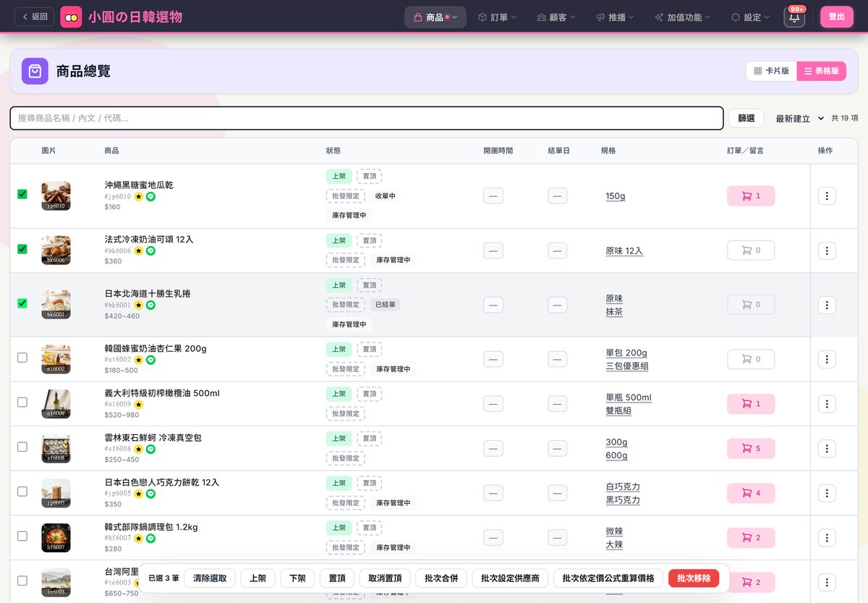Open three-dot menu for 沖繩黑糖蜜地瓜乾

827,196
